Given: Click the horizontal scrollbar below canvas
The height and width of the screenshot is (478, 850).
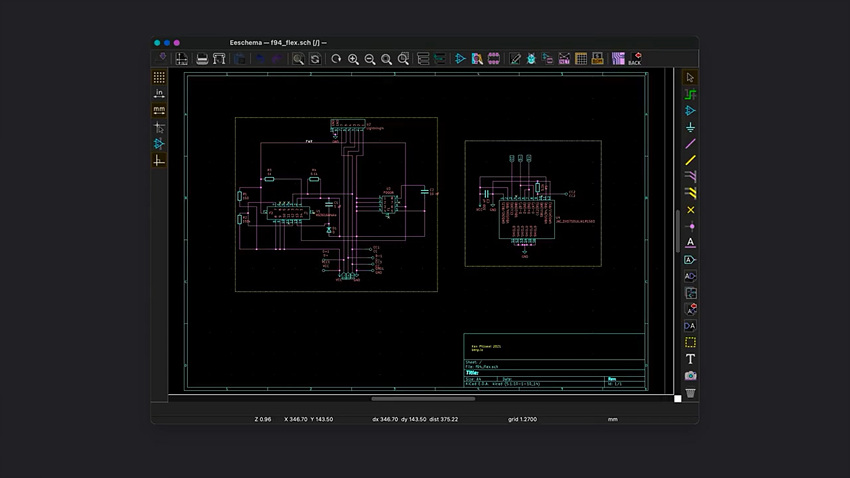Looking at the screenshot, I should click(x=423, y=398).
